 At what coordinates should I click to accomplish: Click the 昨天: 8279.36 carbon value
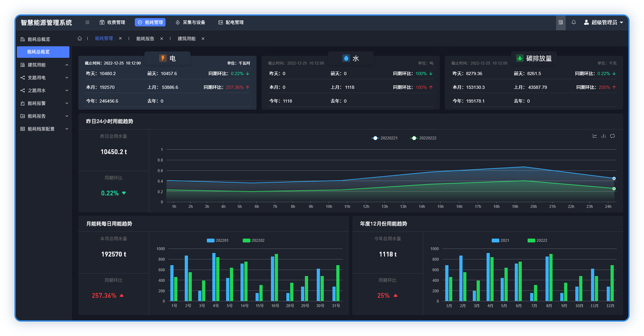tap(467, 74)
